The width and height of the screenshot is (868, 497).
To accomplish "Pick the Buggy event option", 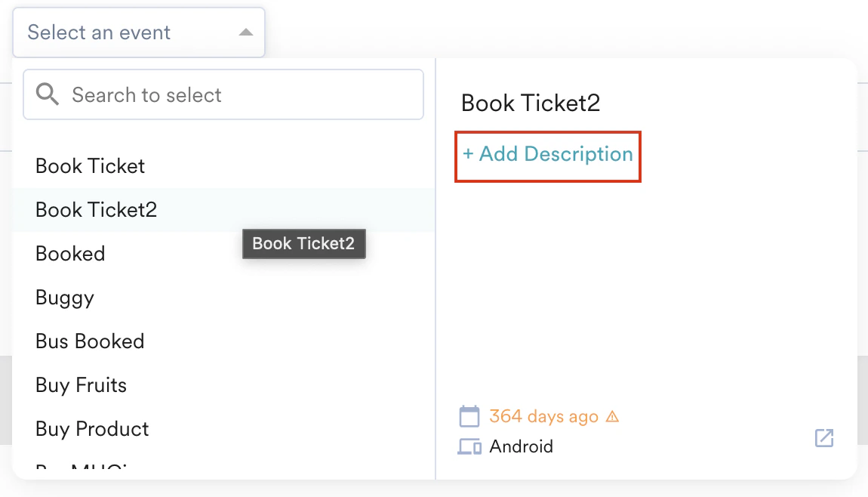I will (x=65, y=298).
